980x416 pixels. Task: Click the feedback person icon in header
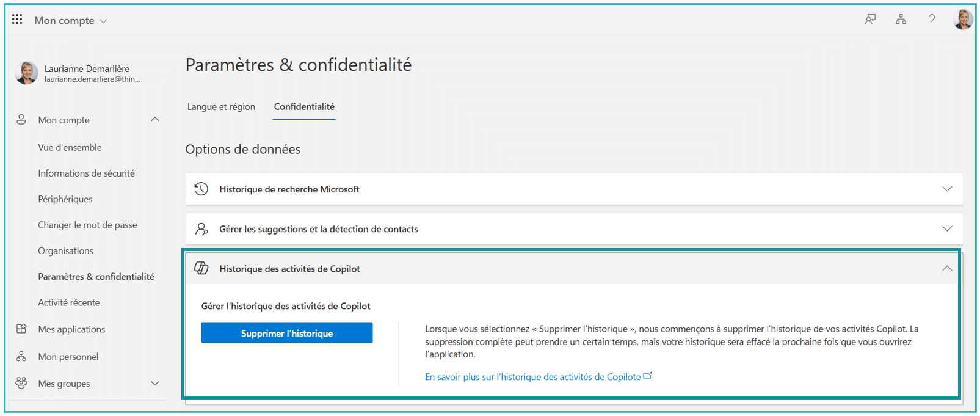click(x=870, y=20)
